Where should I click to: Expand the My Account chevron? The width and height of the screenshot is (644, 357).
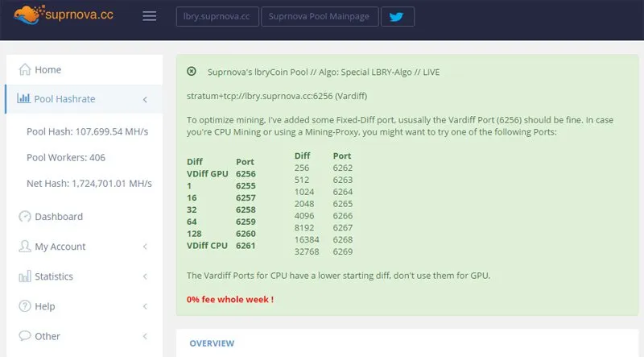point(145,247)
